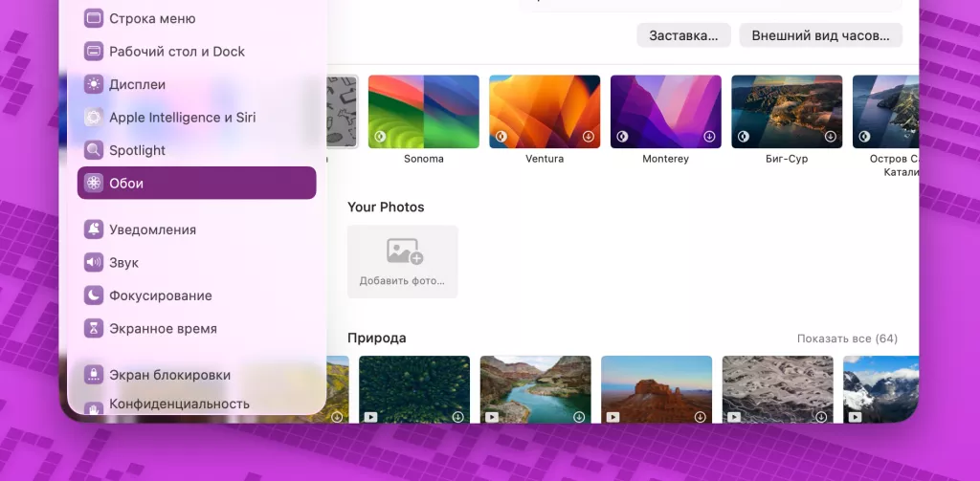Click the Заставка... button
The image size is (980, 481).
683,35
